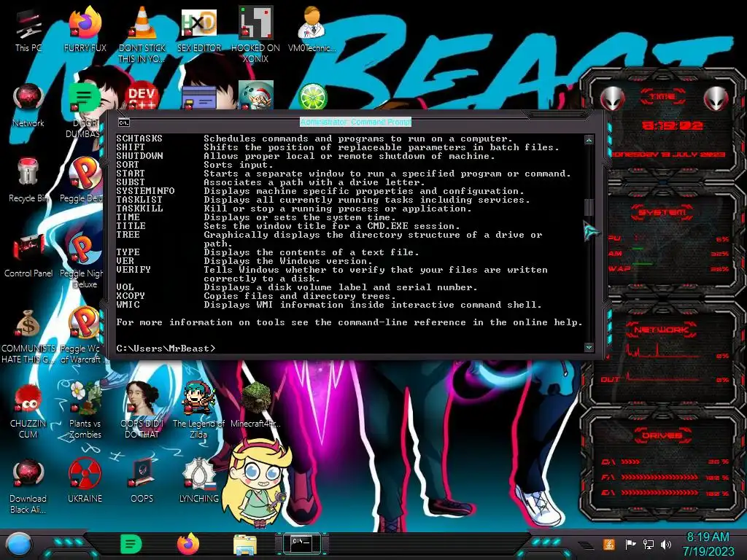Click the DRIVES gadget header
This screenshot has width=747, height=560.
(x=662, y=435)
